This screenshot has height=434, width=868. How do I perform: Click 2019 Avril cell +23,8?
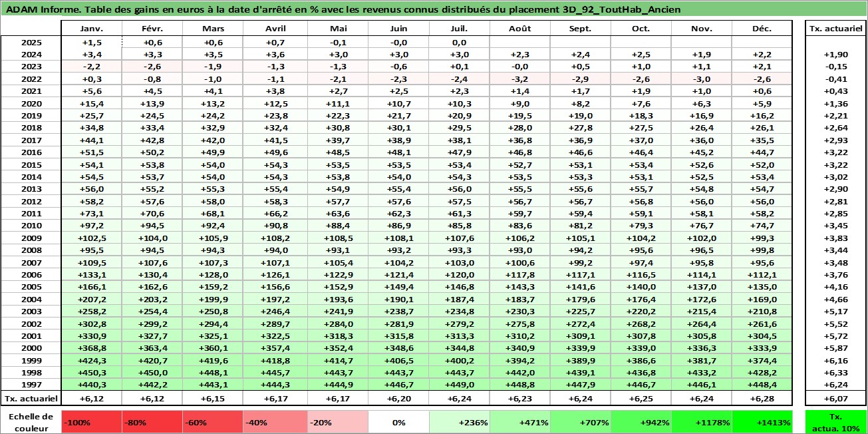point(275,115)
